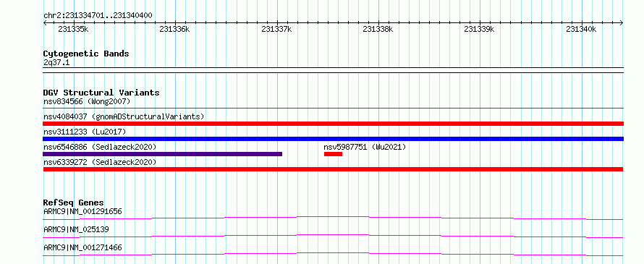
Task: Select the blue nsv3111233 variant bar
Action: tap(333, 139)
